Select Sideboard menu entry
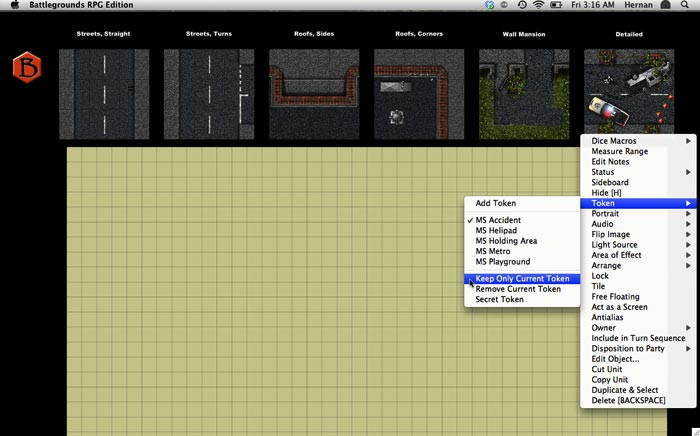700x436 pixels. click(638, 183)
